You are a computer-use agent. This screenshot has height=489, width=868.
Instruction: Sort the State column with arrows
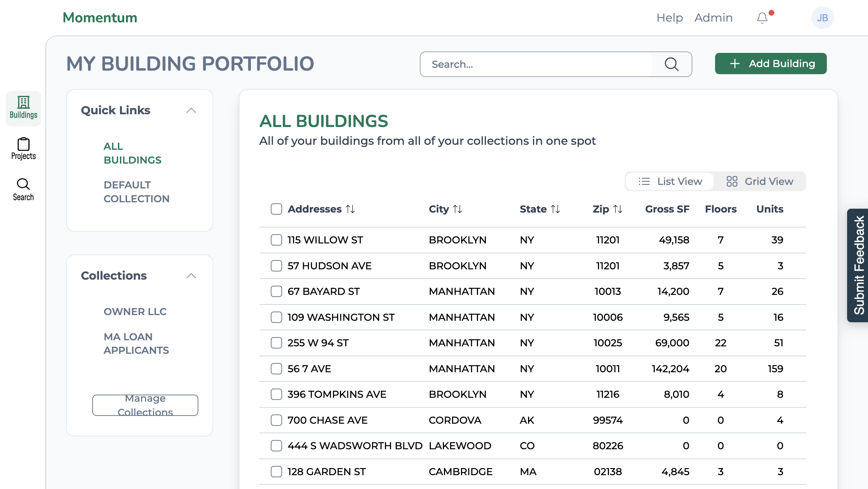tap(555, 209)
